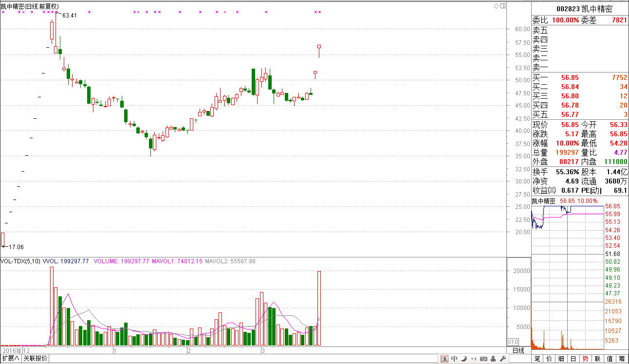Click the 流通 3600万 value
Viewport: 629px width, 364px height.
coord(616,181)
